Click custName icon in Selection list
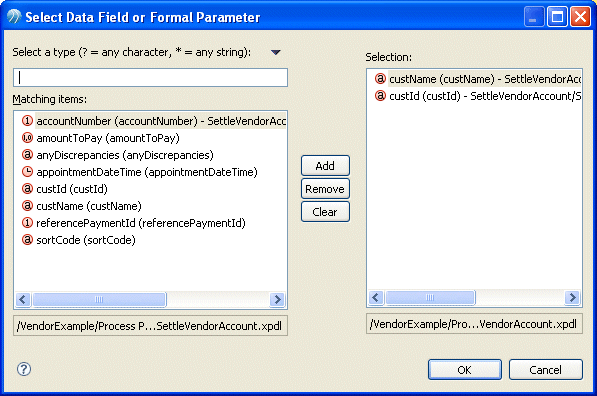This screenshot has width=597, height=396. coord(380,79)
